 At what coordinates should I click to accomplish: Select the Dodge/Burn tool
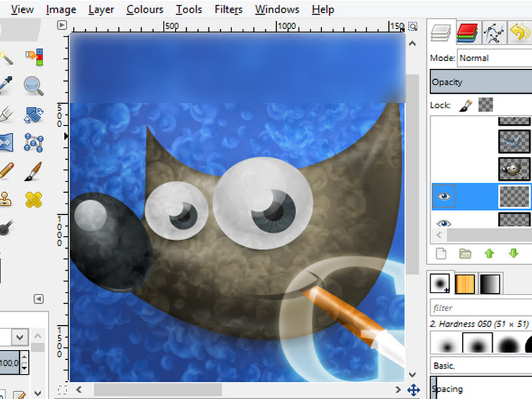(x=6, y=227)
